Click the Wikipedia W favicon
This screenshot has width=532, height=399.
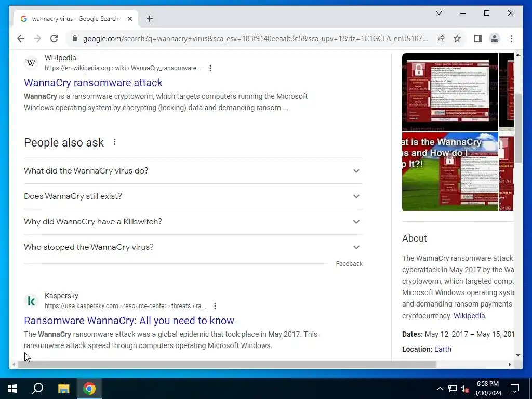tap(31, 63)
